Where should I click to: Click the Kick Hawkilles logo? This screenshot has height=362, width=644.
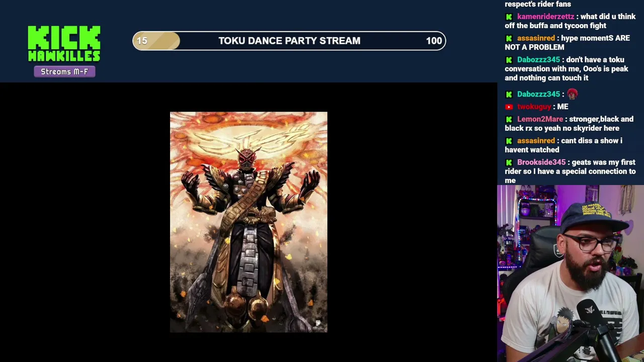(x=64, y=44)
